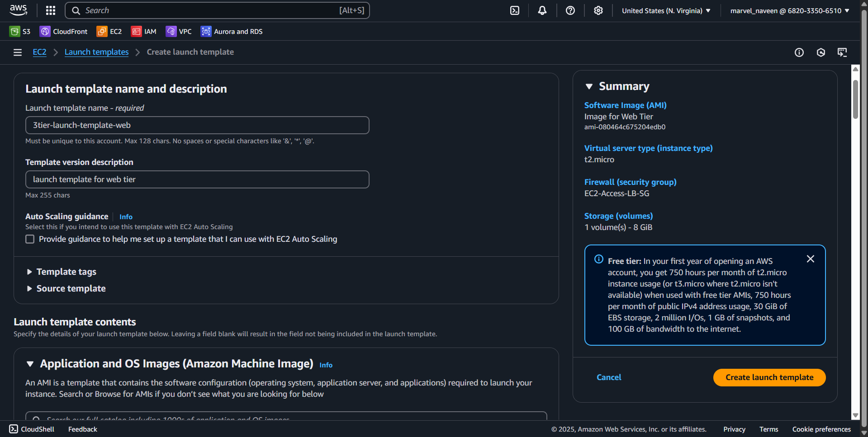Open Software Image (AMI) summary link
Screen dimensions: 868x437
click(x=625, y=105)
